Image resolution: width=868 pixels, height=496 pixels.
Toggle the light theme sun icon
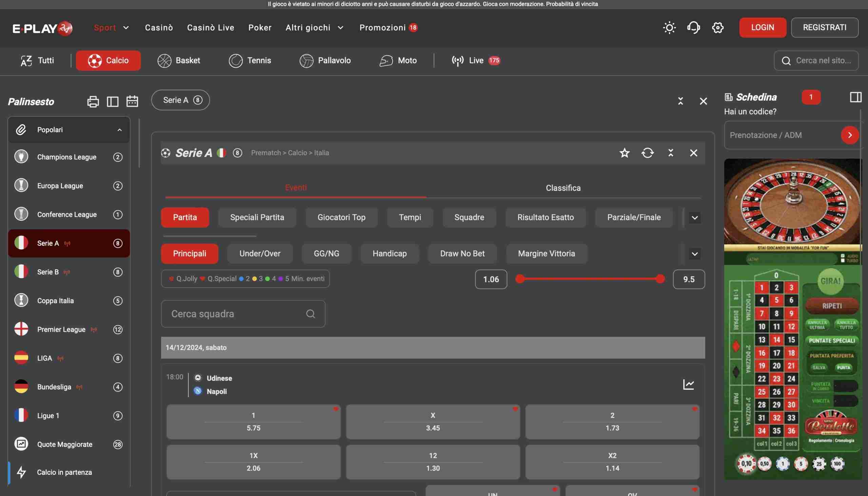(669, 27)
